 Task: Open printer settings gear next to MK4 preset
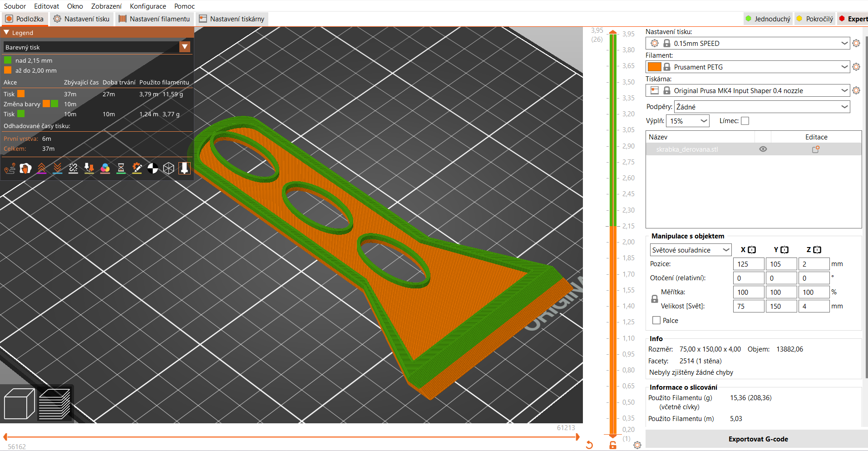[856, 90]
